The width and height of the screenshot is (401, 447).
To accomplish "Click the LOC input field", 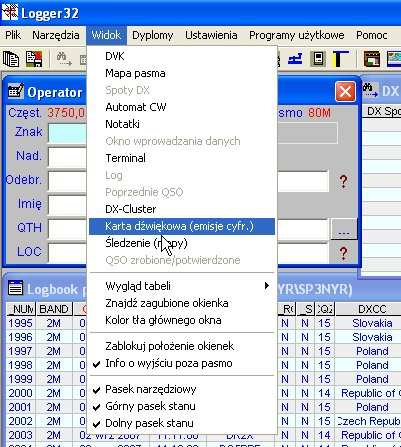I will coord(67,252).
